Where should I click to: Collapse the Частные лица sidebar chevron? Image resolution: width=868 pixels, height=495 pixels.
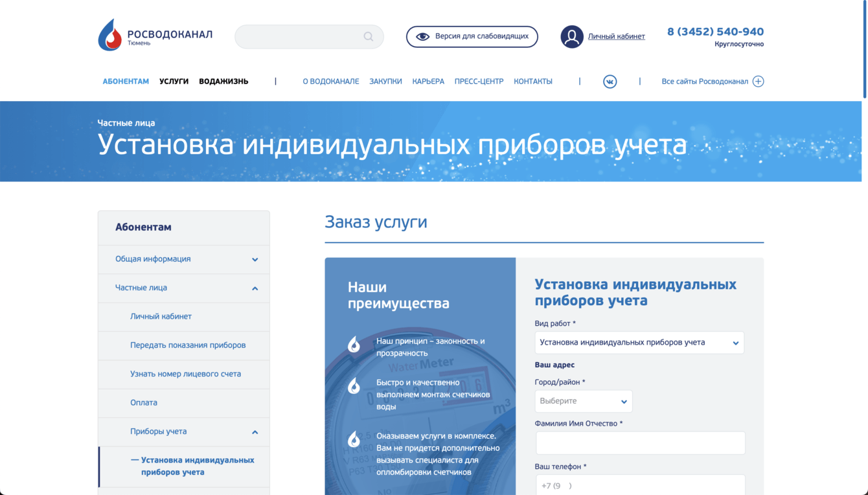tap(255, 288)
